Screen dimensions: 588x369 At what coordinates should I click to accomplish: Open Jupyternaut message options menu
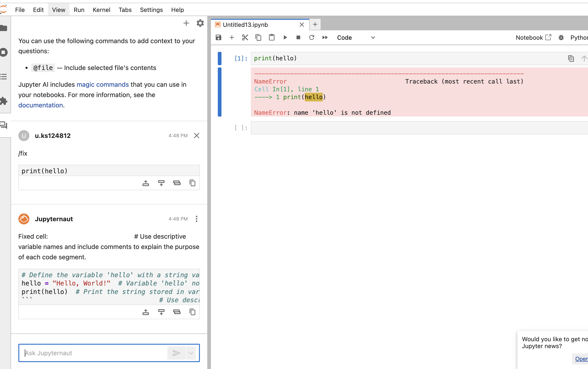click(196, 219)
